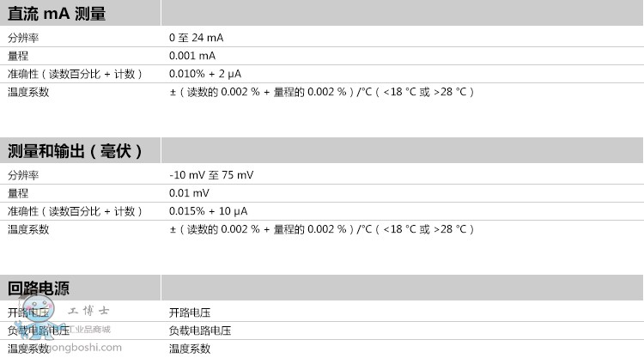Click the accuracy value 0.010% + 2 μA
Viewport: 644px width, 364px height.
point(205,74)
